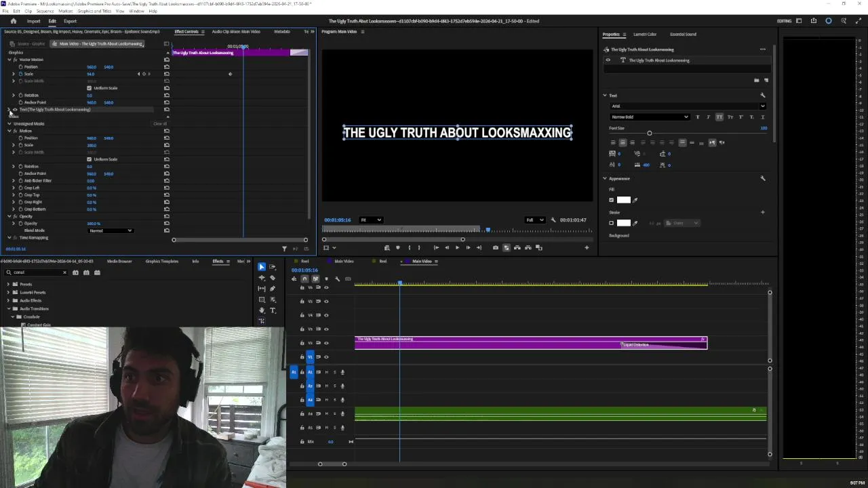Viewport: 868px width, 488px height.
Task: Switch to the Import workspace
Action: [x=33, y=21]
